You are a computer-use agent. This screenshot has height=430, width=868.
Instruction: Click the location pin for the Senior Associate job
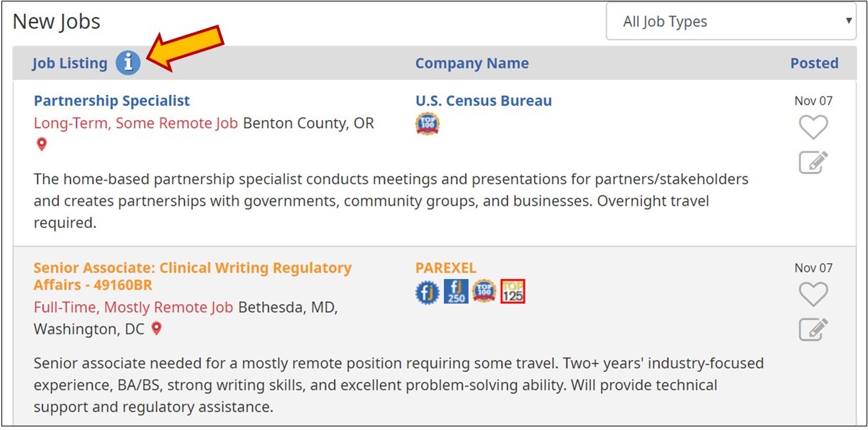157,329
